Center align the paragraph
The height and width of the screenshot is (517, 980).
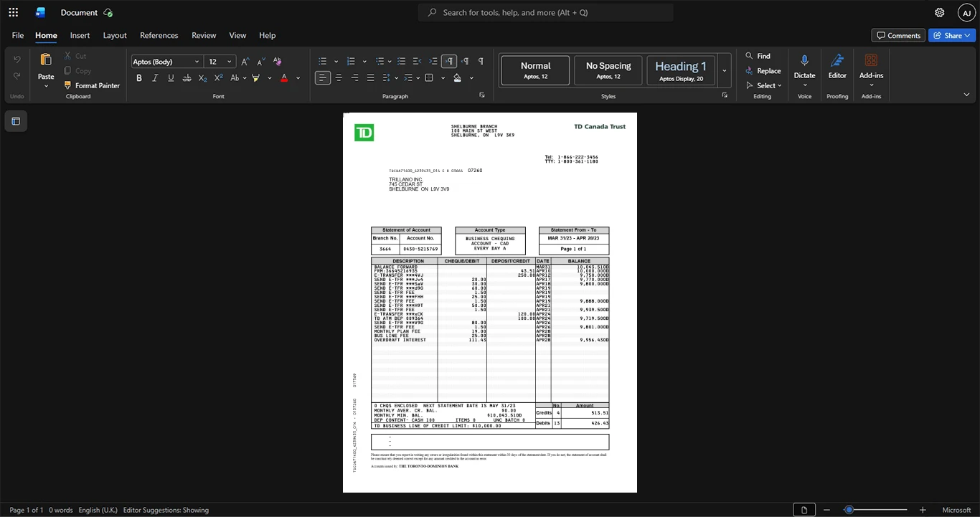point(339,77)
